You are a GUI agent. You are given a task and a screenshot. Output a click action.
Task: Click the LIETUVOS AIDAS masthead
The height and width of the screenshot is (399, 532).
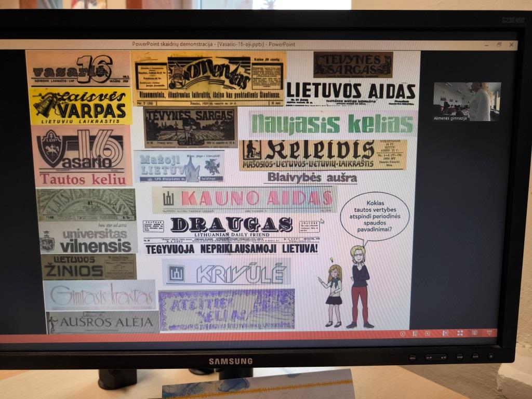coord(351,92)
